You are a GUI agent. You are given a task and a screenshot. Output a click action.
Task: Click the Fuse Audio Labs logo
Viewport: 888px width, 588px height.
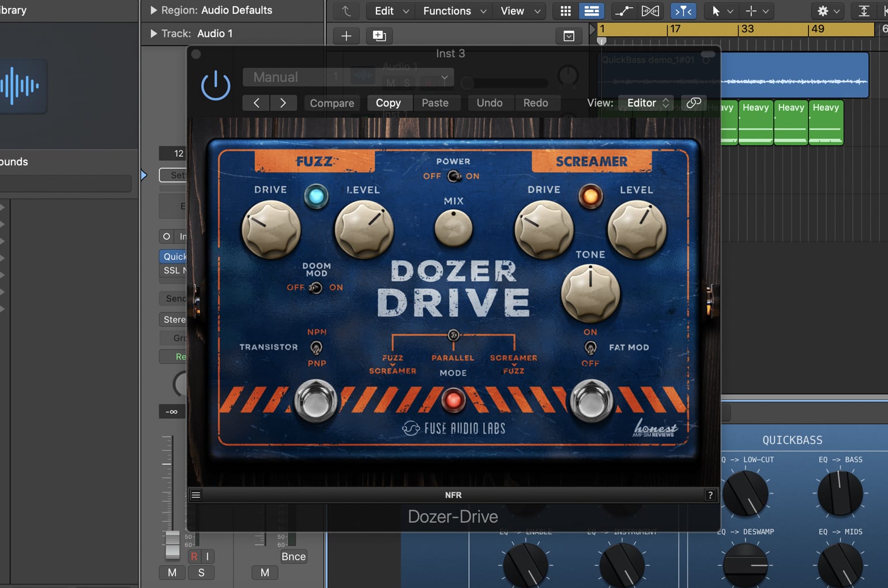click(x=454, y=428)
